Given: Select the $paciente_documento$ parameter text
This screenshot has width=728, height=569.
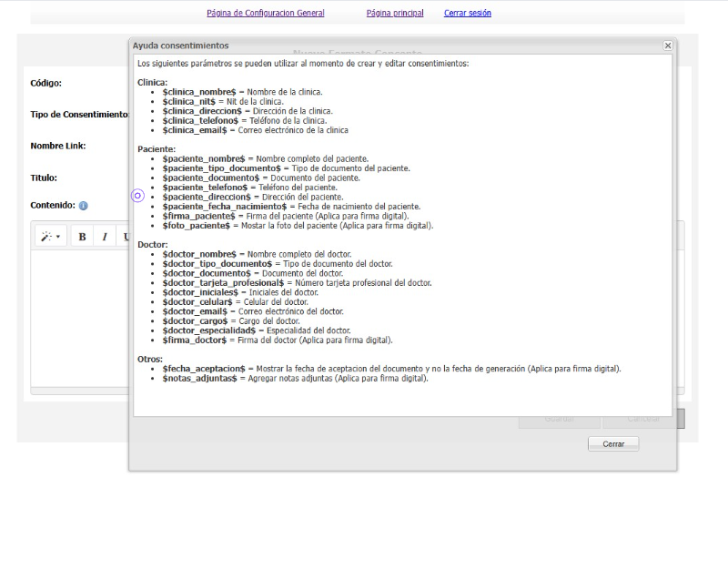Looking at the screenshot, I should 211,178.
